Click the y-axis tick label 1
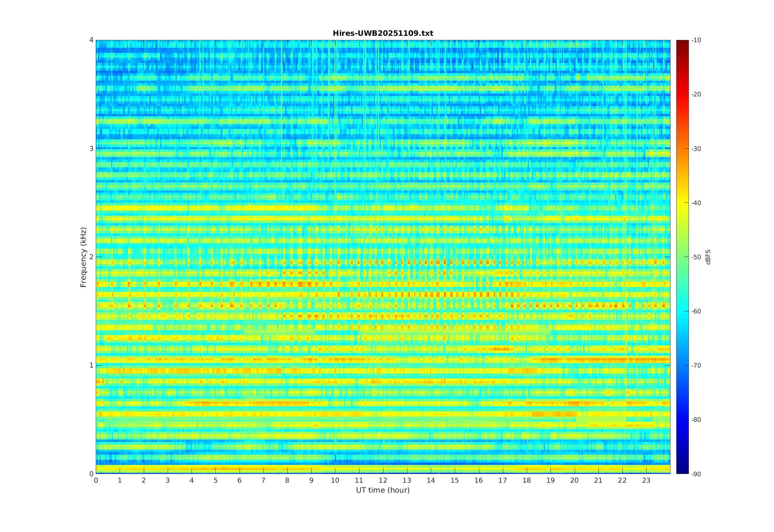 tap(91, 365)
